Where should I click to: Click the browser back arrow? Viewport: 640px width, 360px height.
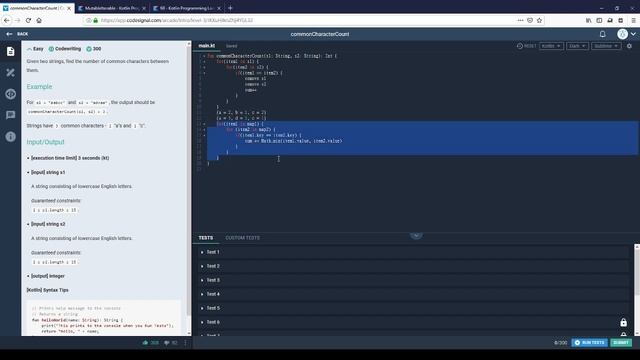[7, 20]
